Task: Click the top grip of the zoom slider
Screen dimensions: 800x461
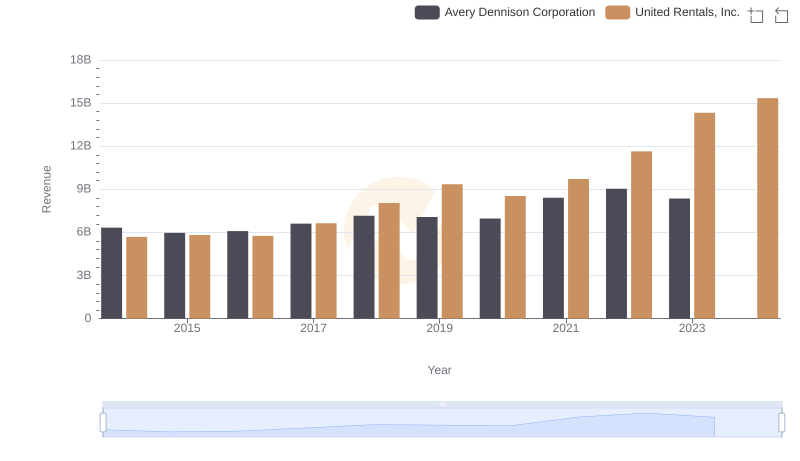Action: coord(442,404)
